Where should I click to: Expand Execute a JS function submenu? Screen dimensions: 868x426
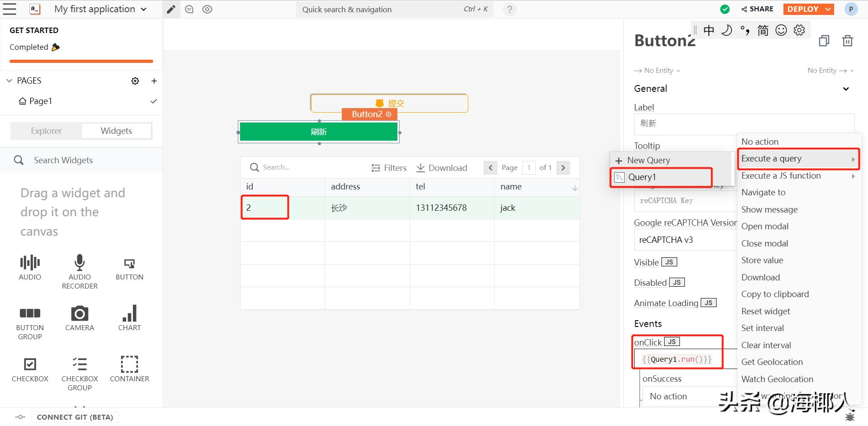click(x=798, y=176)
